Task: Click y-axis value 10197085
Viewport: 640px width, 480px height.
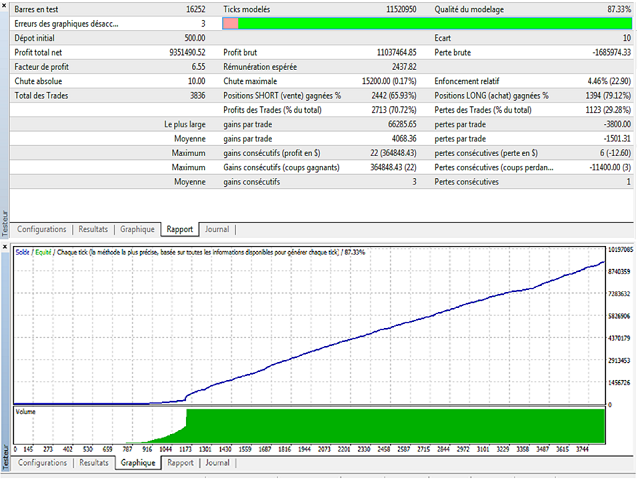Action: [x=620, y=249]
